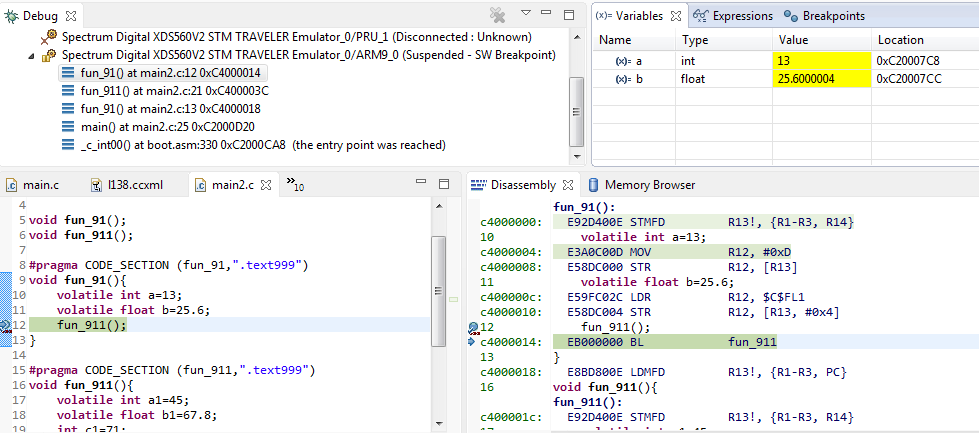Screen dimensions: 979x433
Task: Show hidden editor tabs list chevron
Action: coord(295,184)
